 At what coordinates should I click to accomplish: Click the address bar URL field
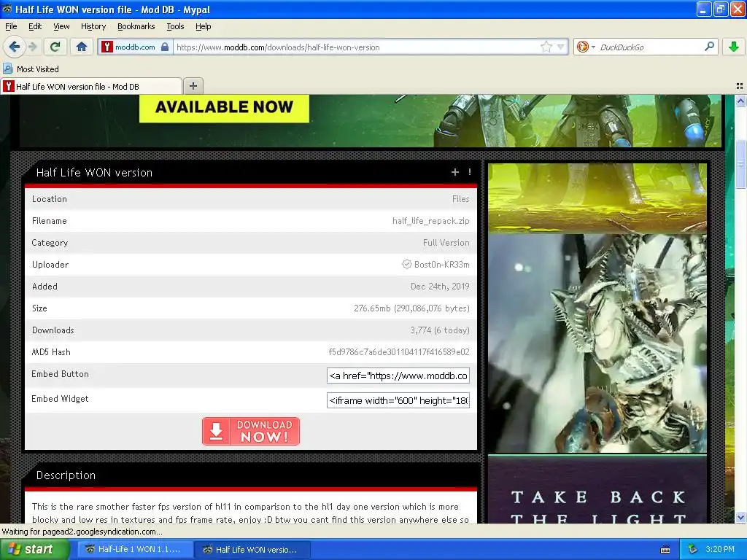click(x=357, y=47)
